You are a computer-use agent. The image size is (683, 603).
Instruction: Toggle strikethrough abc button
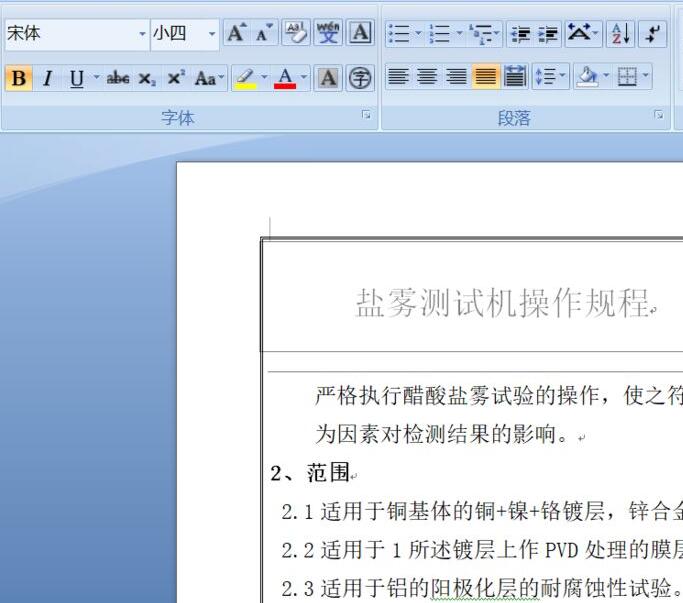pyautogui.click(x=118, y=78)
